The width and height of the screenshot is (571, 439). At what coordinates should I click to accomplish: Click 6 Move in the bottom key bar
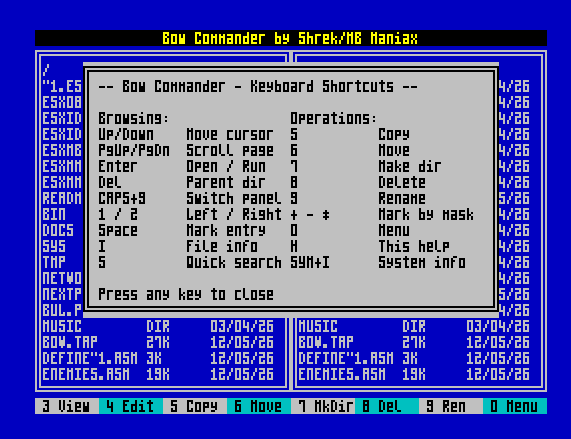click(259, 406)
